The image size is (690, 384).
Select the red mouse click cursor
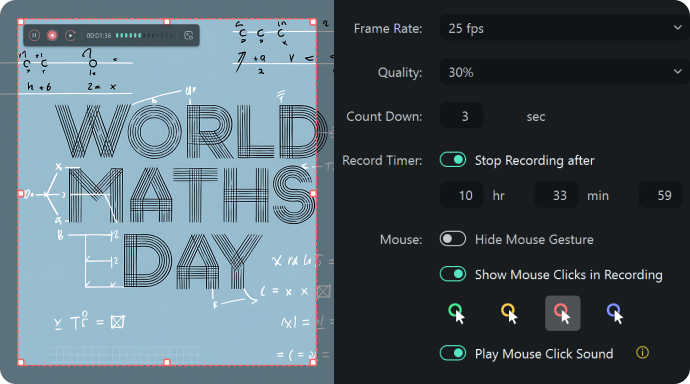(x=562, y=313)
